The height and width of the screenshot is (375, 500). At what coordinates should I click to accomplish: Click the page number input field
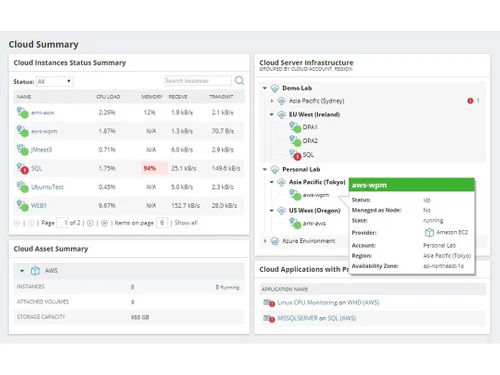coord(63,223)
